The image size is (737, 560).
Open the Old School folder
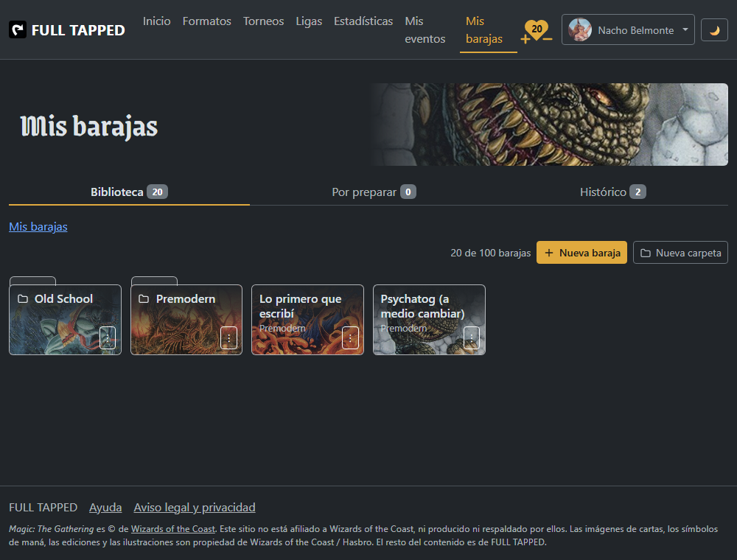point(65,320)
